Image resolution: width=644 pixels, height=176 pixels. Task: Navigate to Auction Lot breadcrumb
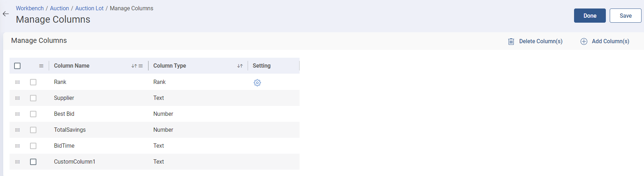point(89,8)
